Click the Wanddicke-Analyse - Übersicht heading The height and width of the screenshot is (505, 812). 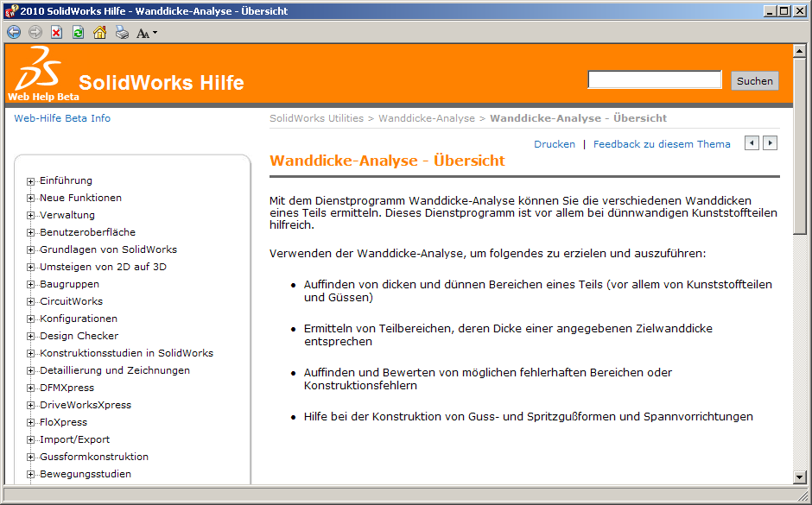coord(387,161)
